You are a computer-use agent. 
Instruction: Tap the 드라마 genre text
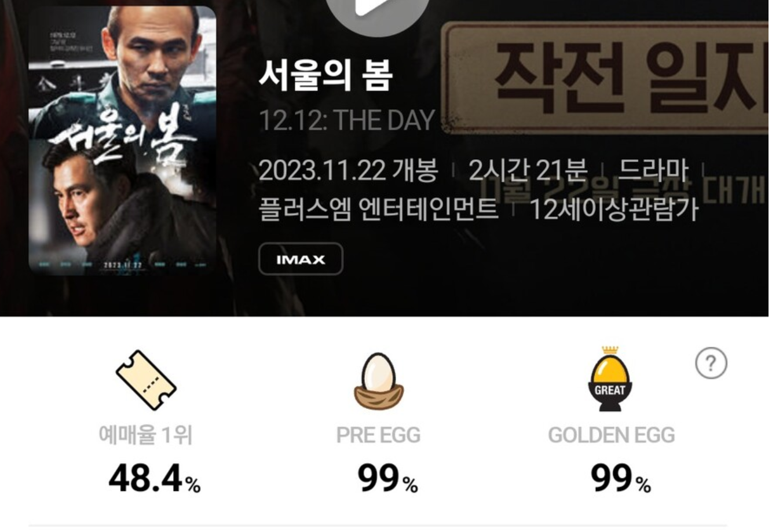coord(654,170)
